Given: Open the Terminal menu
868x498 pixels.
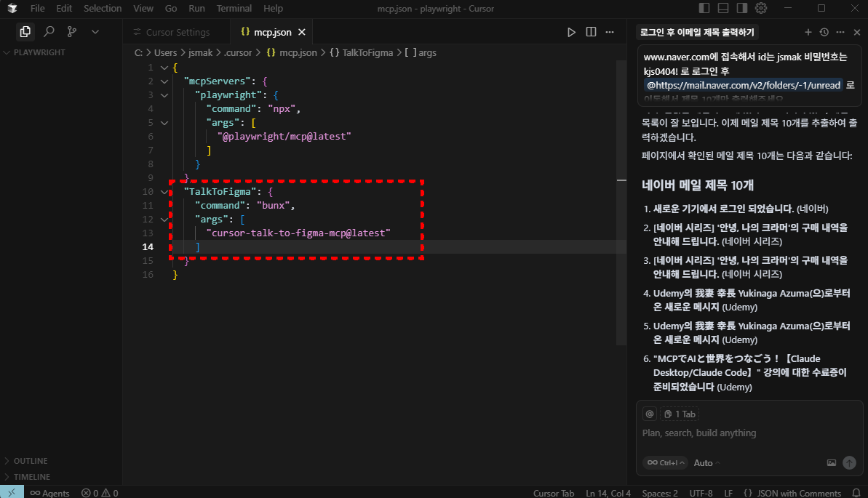Looking at the screenshot, I should click(234, 8).
